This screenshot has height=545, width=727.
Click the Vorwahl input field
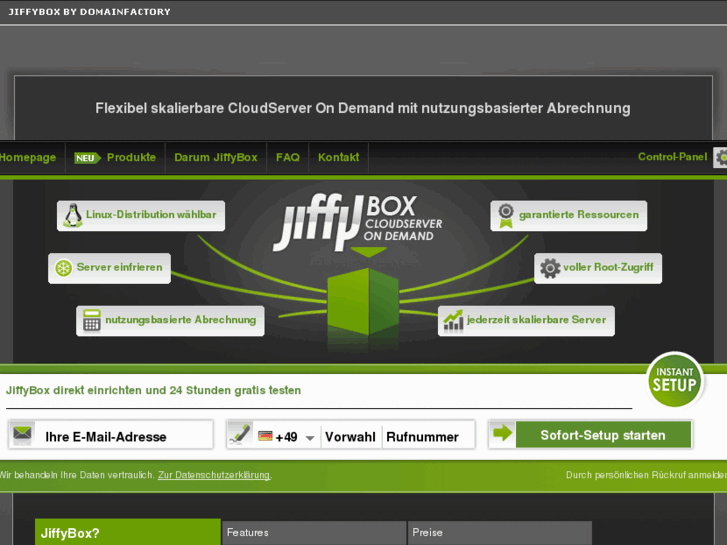pos(351,437)
